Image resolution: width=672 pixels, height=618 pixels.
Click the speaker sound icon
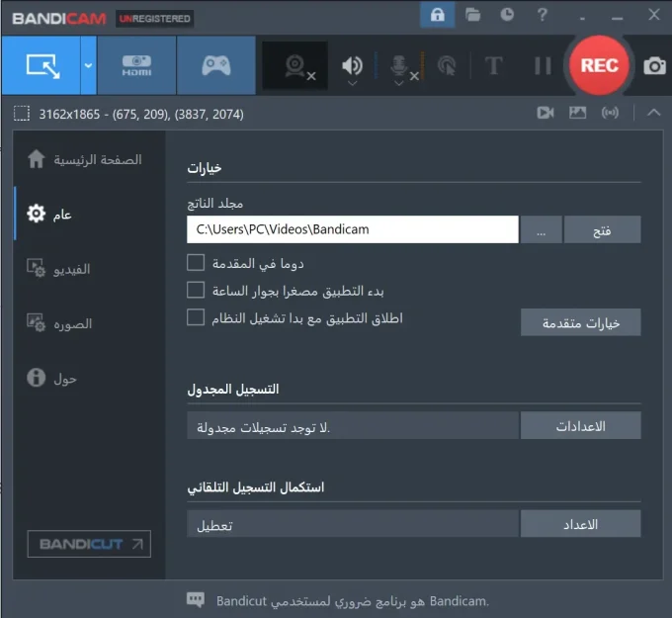pyautogui.click(x=352, y=66)
